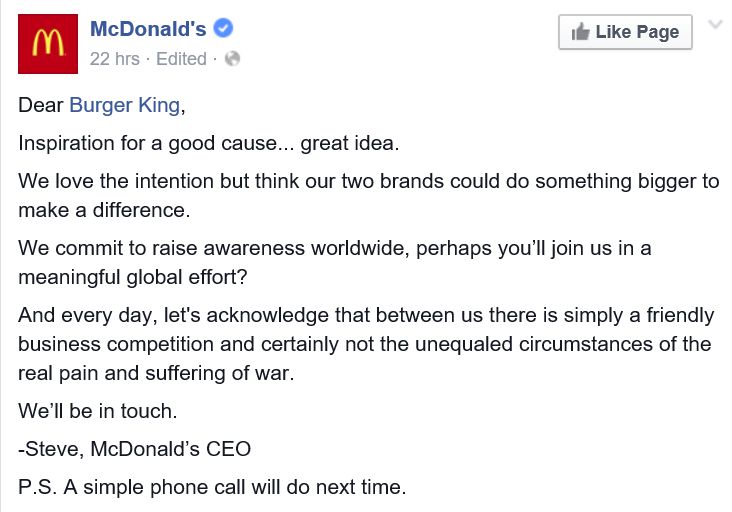The width and height of the screenshot is (732, 512).
Task: Click the thumbs-up icon on Like Page
Action: coord(580,32)
